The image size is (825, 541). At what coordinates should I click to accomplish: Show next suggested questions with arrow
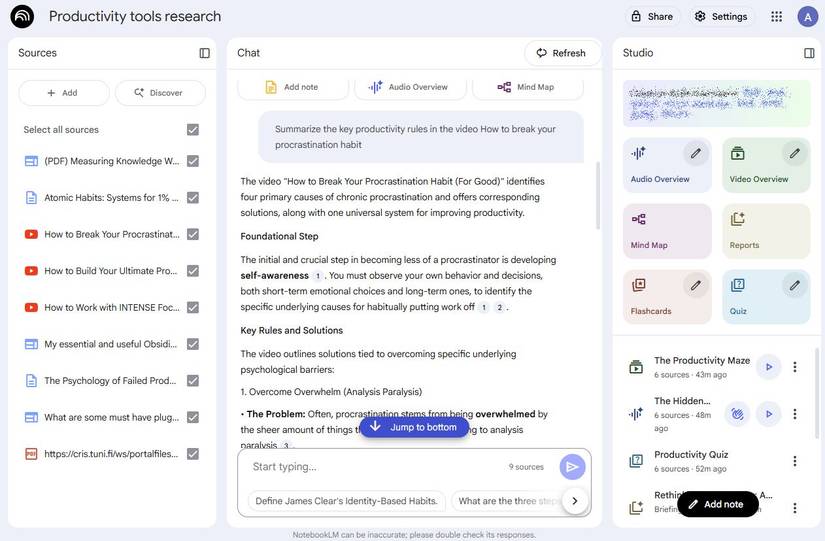tap(574, 501)
